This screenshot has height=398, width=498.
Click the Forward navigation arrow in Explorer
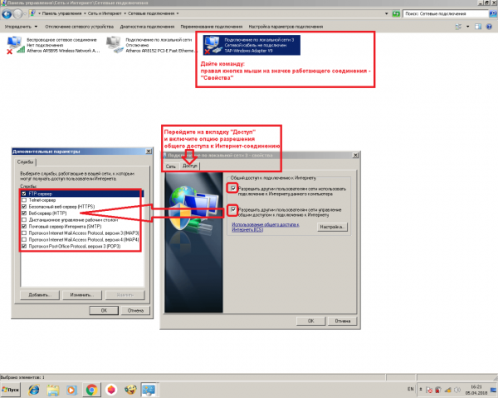click(x=18, y=14)
